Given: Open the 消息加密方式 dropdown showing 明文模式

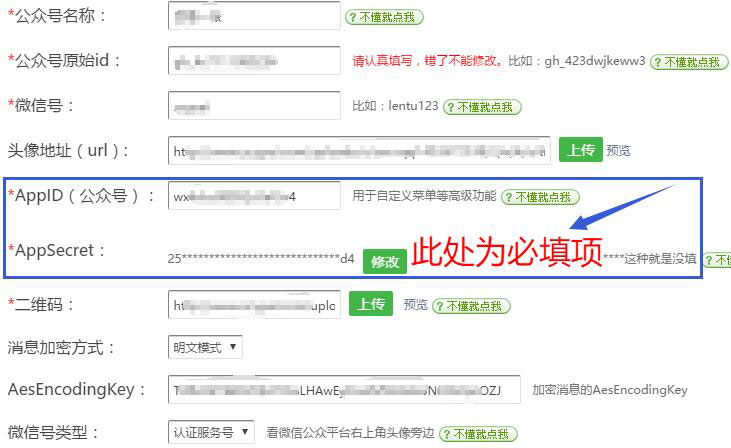Looking at the screenshot, I should 205,347.
